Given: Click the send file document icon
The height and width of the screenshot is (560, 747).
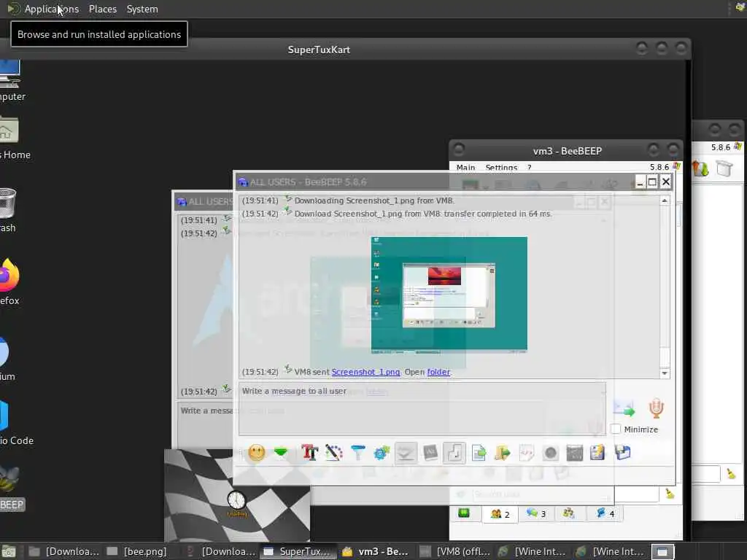Looking at the screenshot, I should 479,452.
